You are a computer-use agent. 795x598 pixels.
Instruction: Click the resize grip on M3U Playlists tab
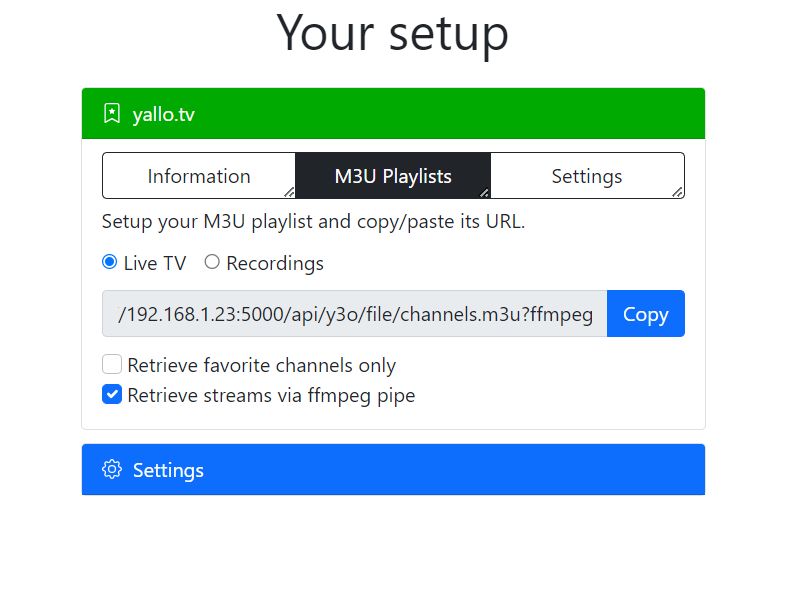coord(484,192)
